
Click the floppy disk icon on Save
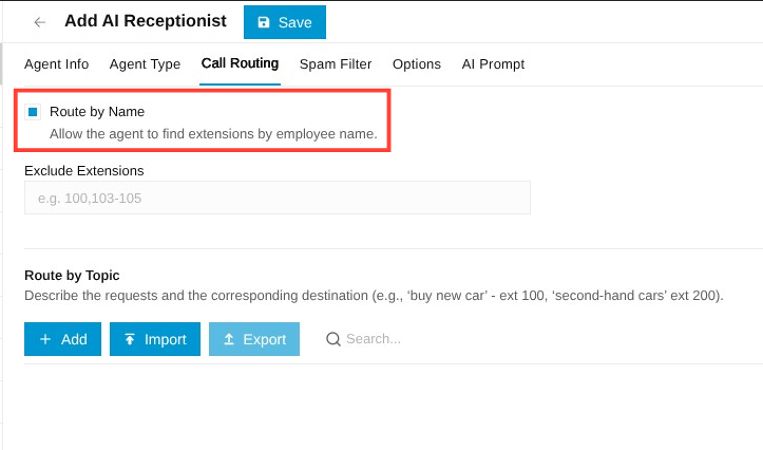pos(263,22)
